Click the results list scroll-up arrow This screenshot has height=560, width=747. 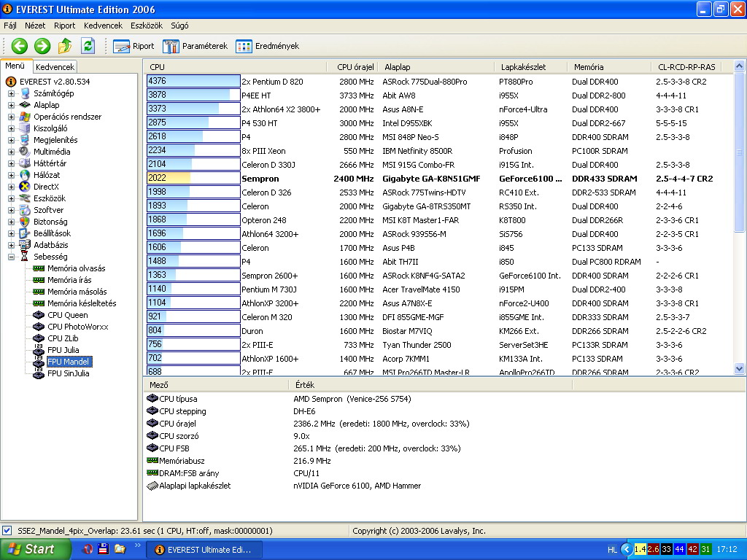point(740,66)
